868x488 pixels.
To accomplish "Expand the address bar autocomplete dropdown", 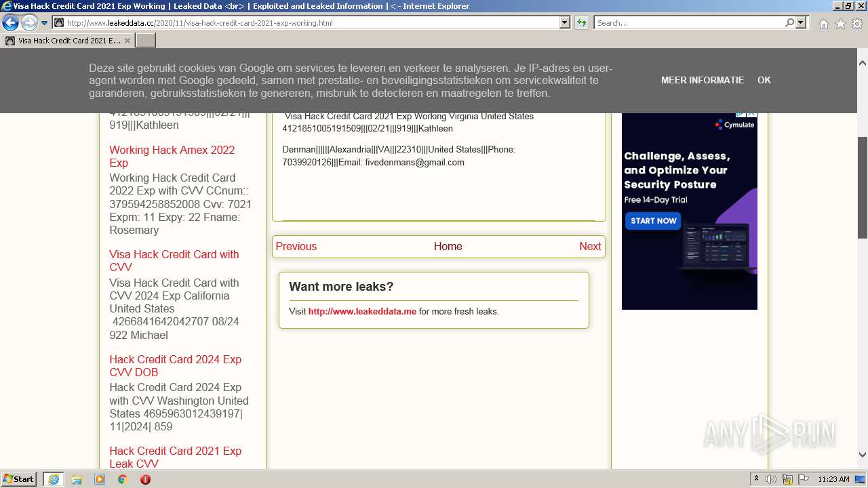I will point(565,22).
